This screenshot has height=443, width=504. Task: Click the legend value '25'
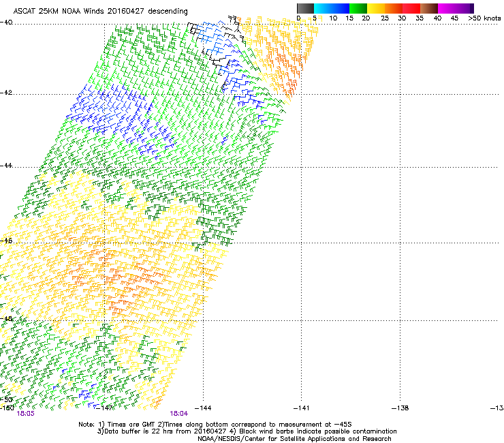click(x=385, y=18)
